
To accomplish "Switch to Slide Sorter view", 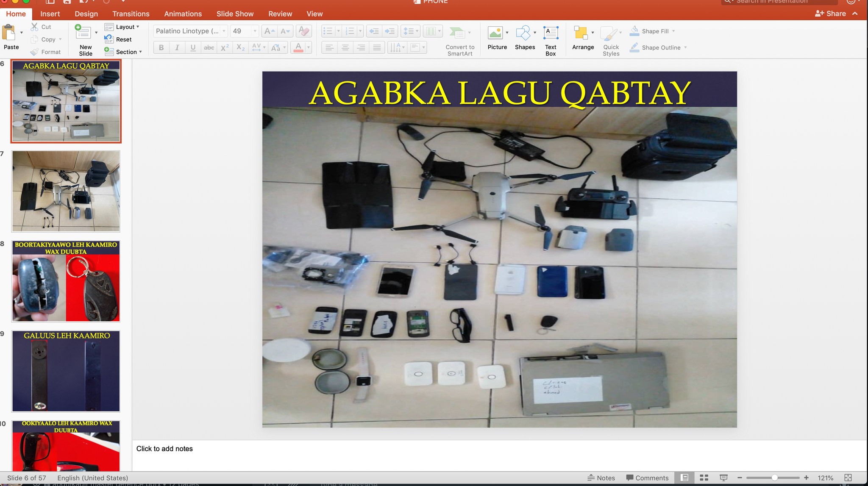I will (704, 478).
